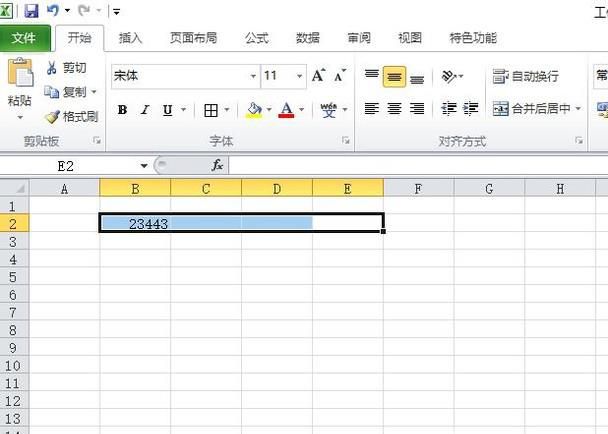This screenshot has width=608, height=434.
Task: Click the 粘贴 paste clipboard icon
Action: tap(20, 72)
